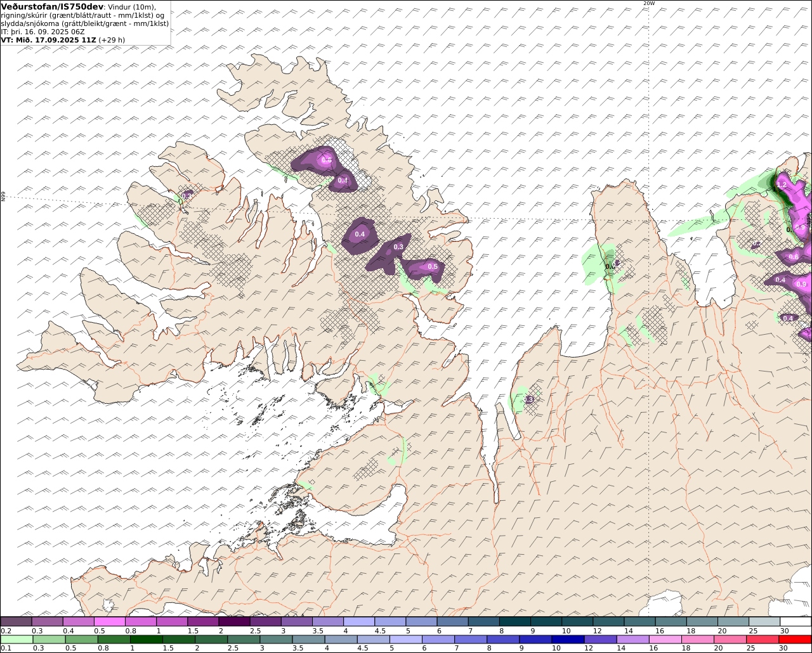Screen dimensions: 812x653
Task: Pick the light periwinkle swatch labeled 4 in the upper legend
Action: 359,621
